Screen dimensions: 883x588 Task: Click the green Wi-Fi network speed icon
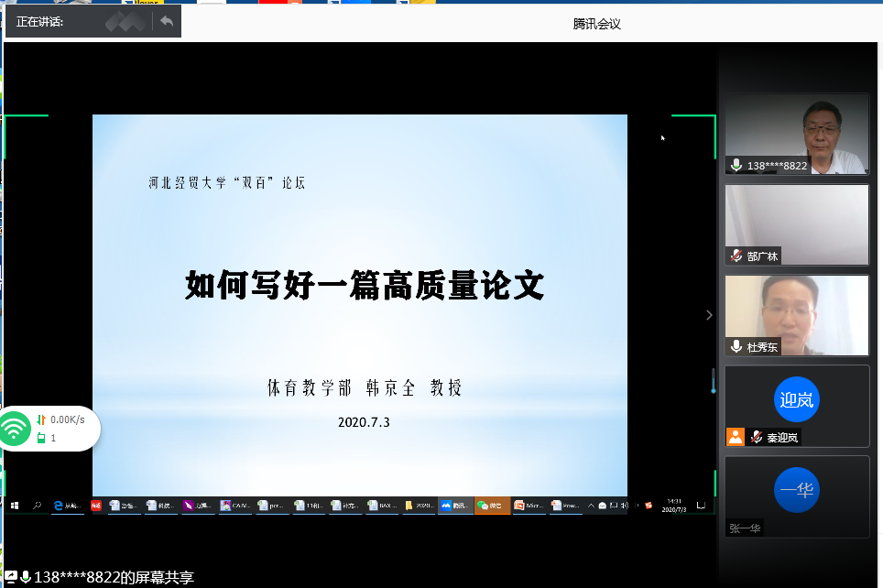click(x=15, y=429)
